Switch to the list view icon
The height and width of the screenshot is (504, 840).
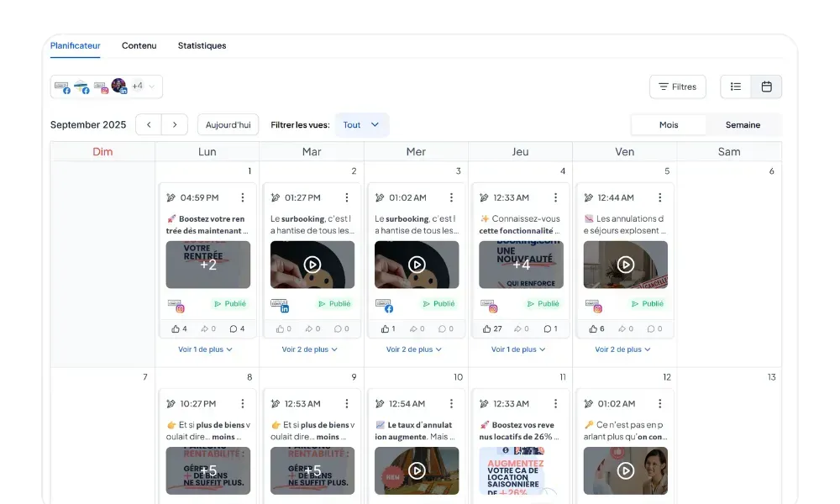736,87
